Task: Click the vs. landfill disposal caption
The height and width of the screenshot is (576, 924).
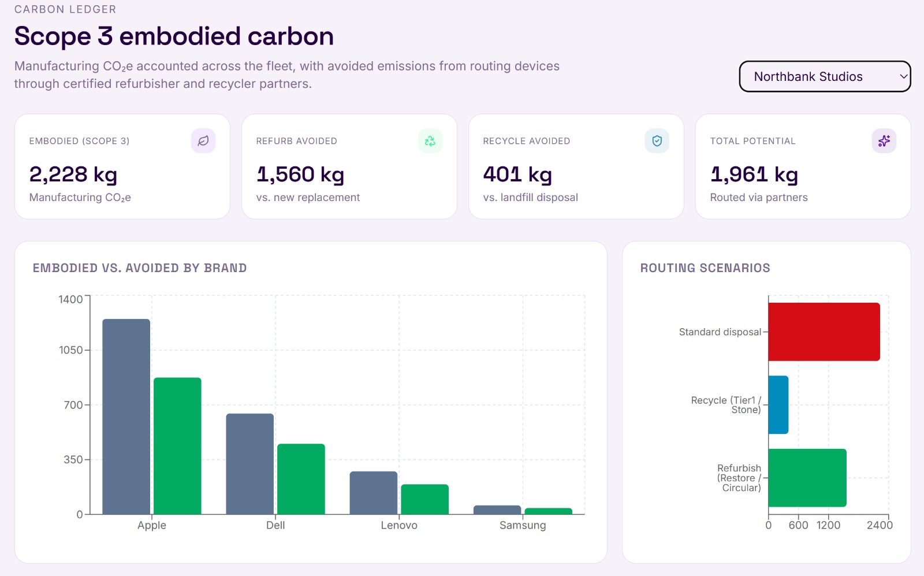Action: click(531, 198)
